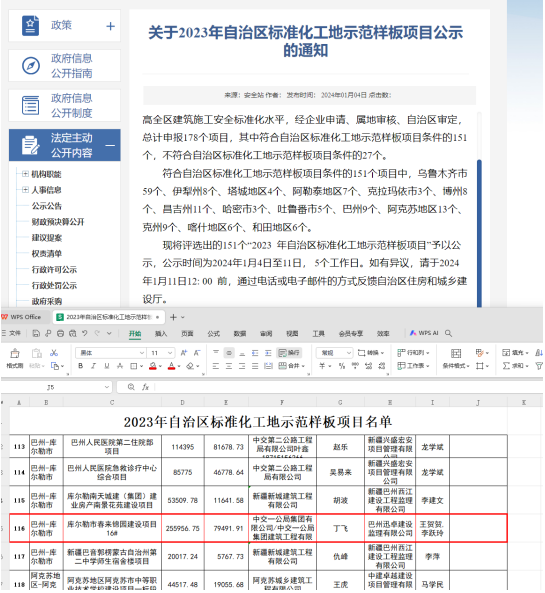Click the Insert Function fx icon

(x=146, y=387)
